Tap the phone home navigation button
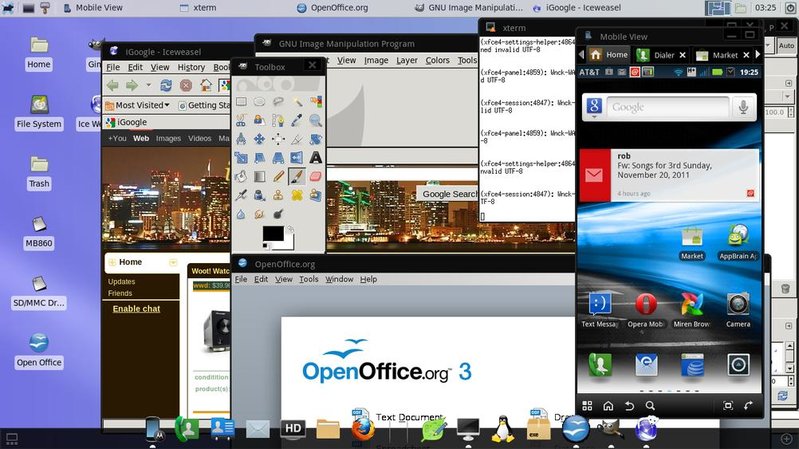Screen dimensions: 799x449 [x=608, y=406]
